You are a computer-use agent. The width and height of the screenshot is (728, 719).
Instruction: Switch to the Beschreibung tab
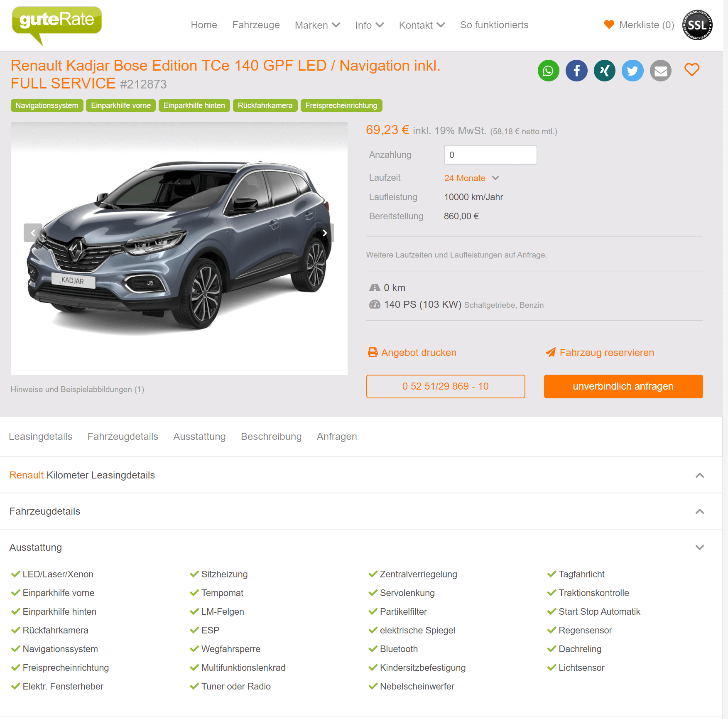click(x=271, y=437)
